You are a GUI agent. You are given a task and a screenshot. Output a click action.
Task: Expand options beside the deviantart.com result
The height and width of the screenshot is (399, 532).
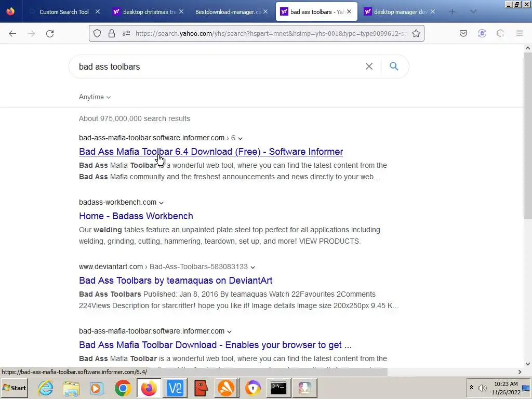coord(252,267)
